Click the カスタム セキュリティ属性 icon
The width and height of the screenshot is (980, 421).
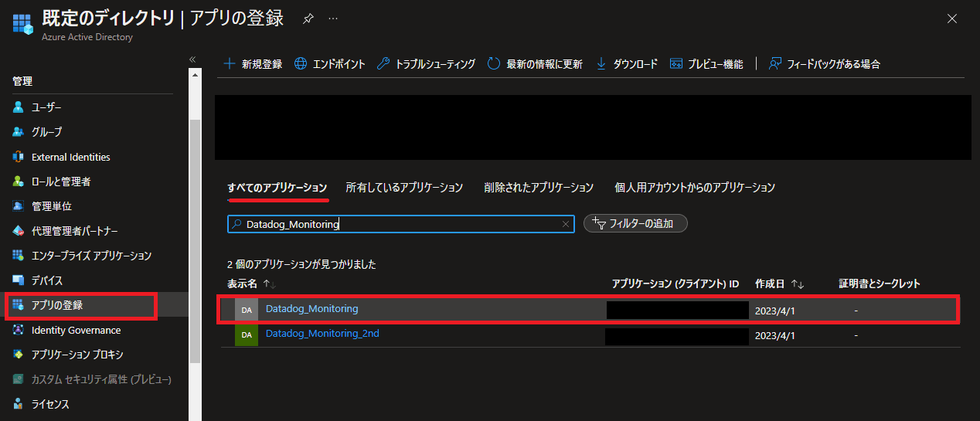pyautogui.click(x=19, y=379)
